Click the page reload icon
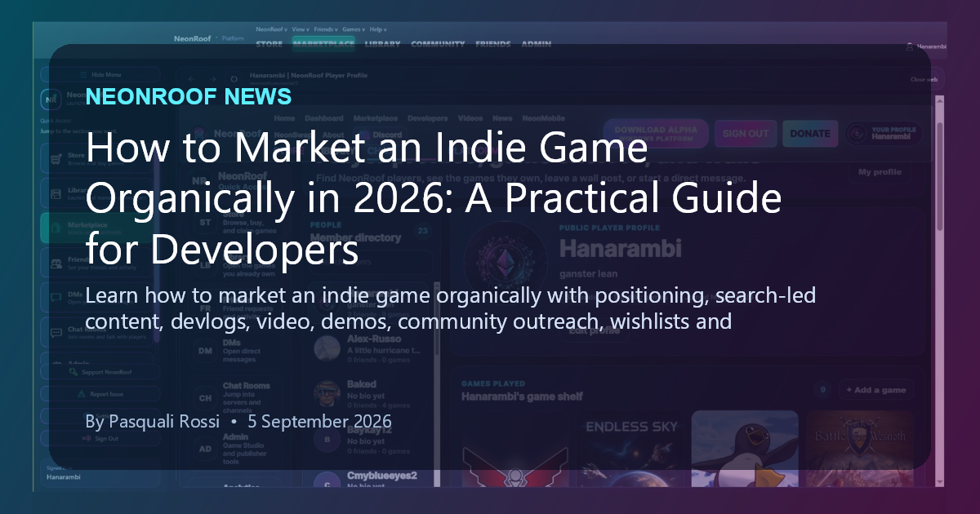 (x=234, y=79)
